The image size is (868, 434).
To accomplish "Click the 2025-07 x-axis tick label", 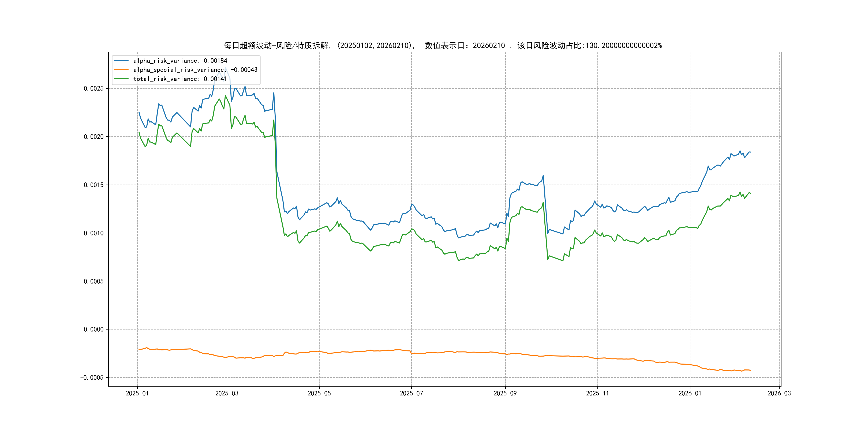I will 411,393.
